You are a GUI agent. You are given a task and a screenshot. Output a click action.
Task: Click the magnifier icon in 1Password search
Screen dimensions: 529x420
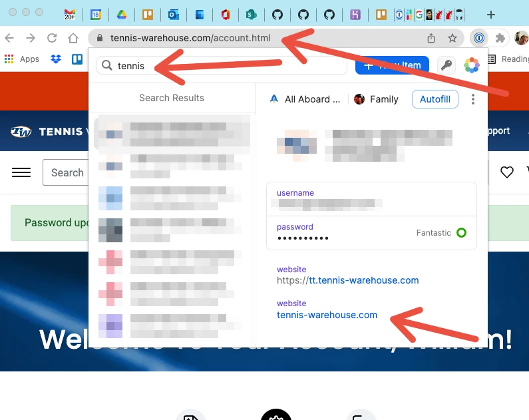pyautogui.click(x=107, y=65)
